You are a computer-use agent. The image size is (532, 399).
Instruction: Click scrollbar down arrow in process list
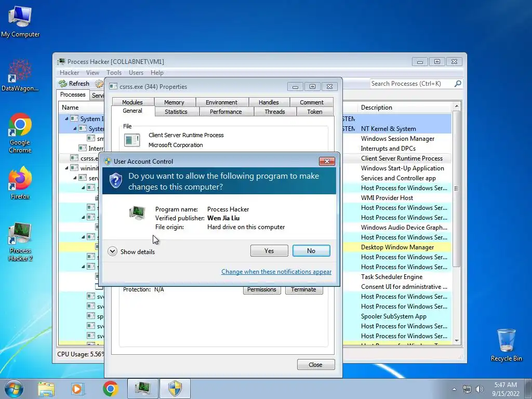point(456,341)
